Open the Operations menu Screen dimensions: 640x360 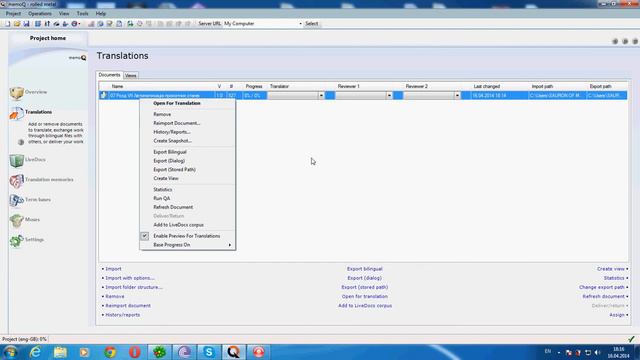pos(40,13)
